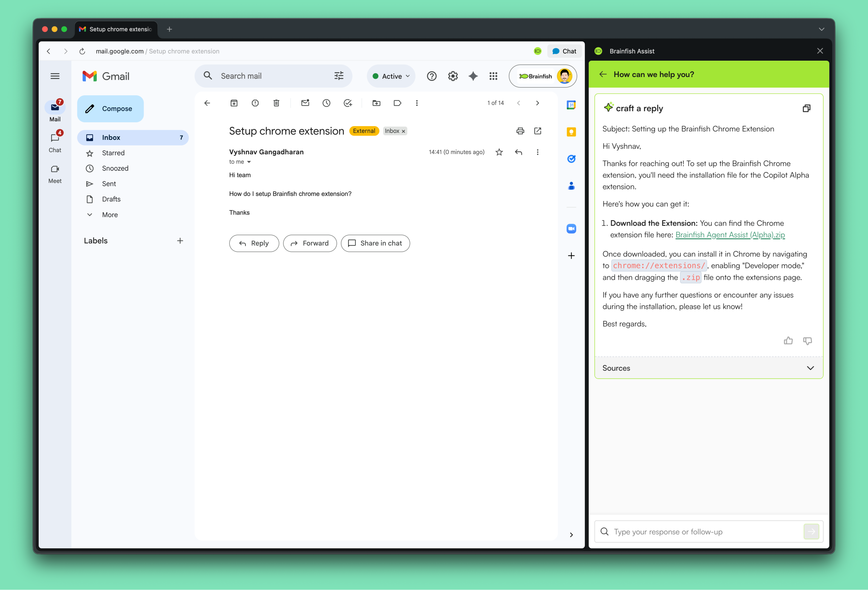This screenshot has width=868, height=590.
Task: Expand the Sources section
Action: click(x=811, y=368)
